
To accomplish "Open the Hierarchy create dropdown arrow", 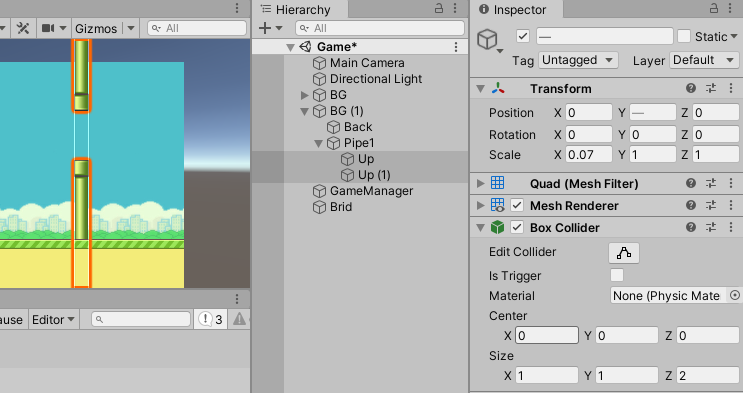I will pyautogui.click(x=279, y=28).
